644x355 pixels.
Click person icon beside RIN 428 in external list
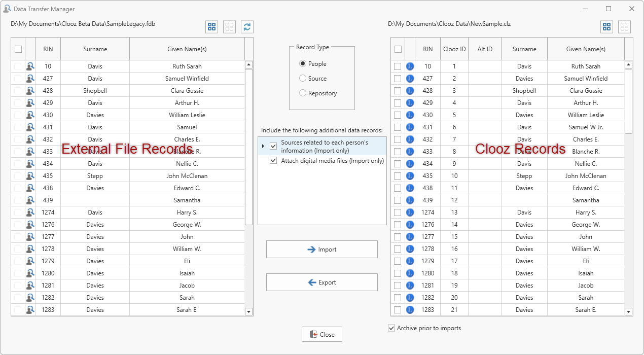(30, 91)
